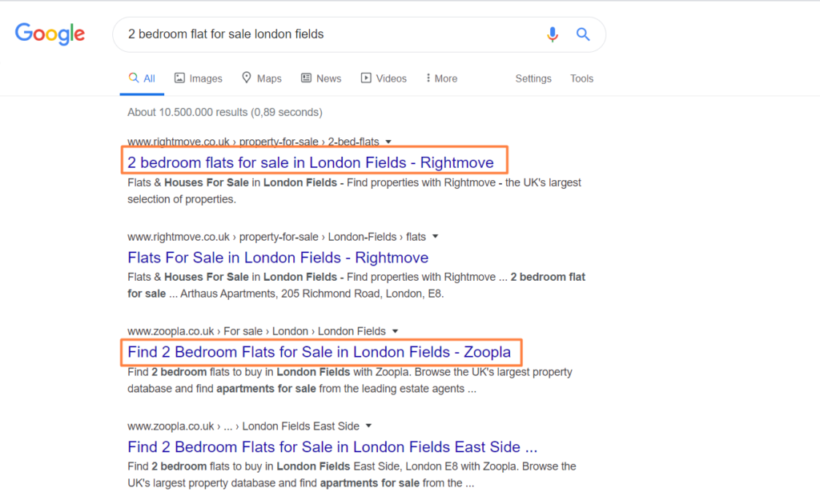Expand dropdown arrow beside London-Fields flats URL

point(436,237)
